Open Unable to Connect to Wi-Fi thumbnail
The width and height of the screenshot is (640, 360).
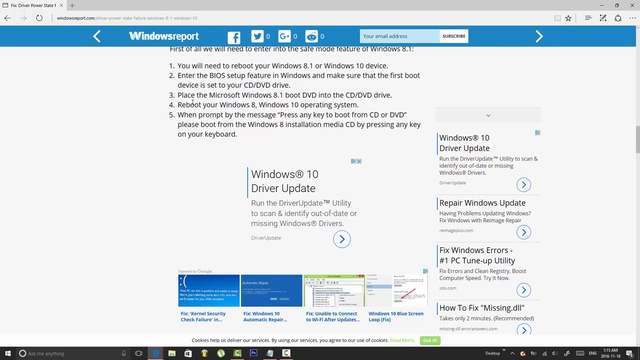pos(334,291)
